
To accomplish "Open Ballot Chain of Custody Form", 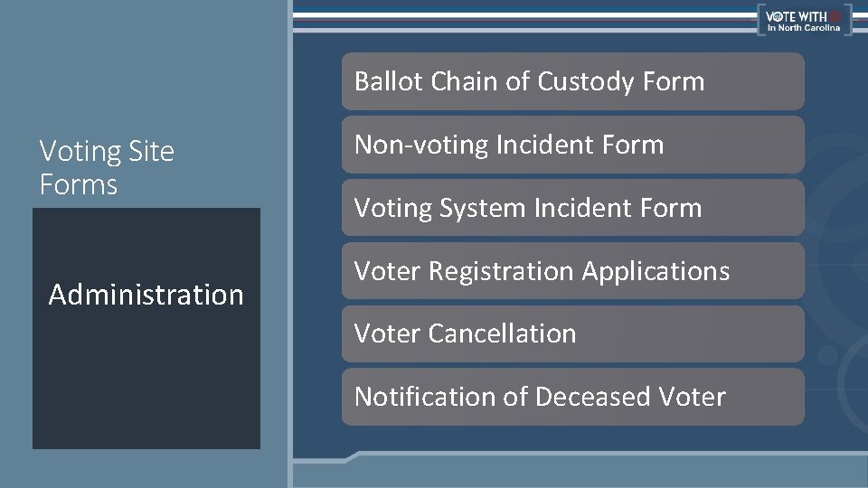I will [572, 81].
